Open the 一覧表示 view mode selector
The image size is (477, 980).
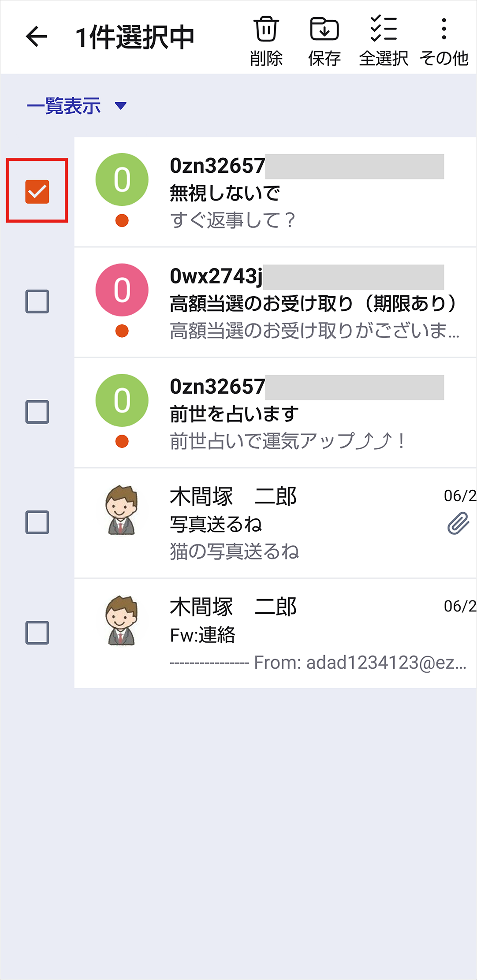pos(64,106)
